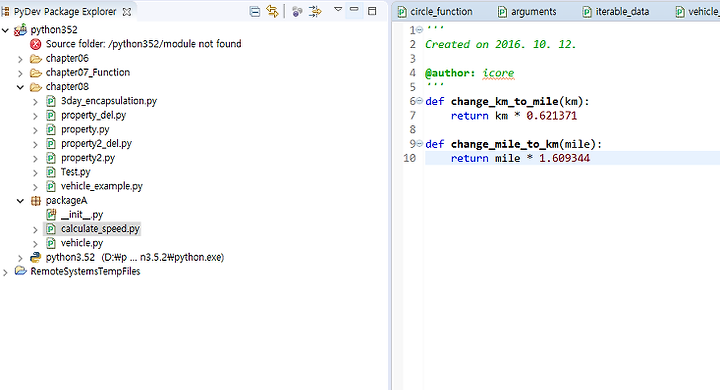Image resolution: width=720 pixels, height=390 pixels.
Task: Click the underlined author name icore
Action: 498,73
